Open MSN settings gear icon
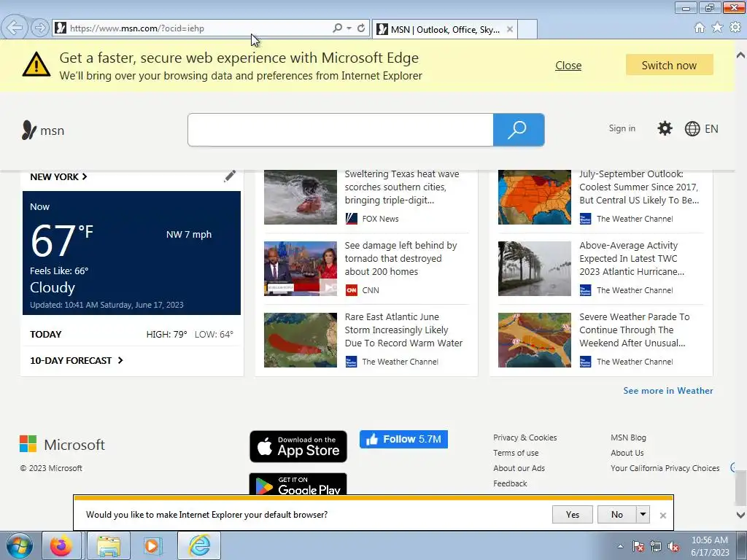 tap(665, 128)
